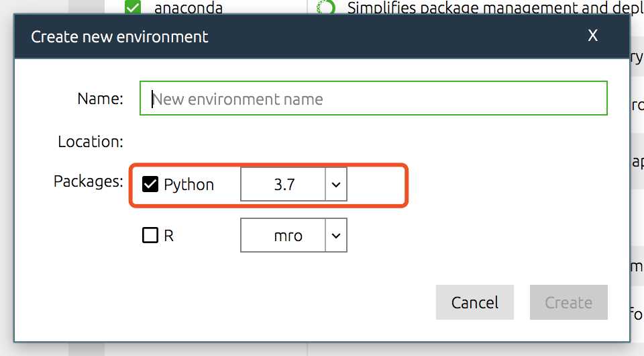
Task: Close the Create new environment dialog
Action: click(x=592, y=36)
